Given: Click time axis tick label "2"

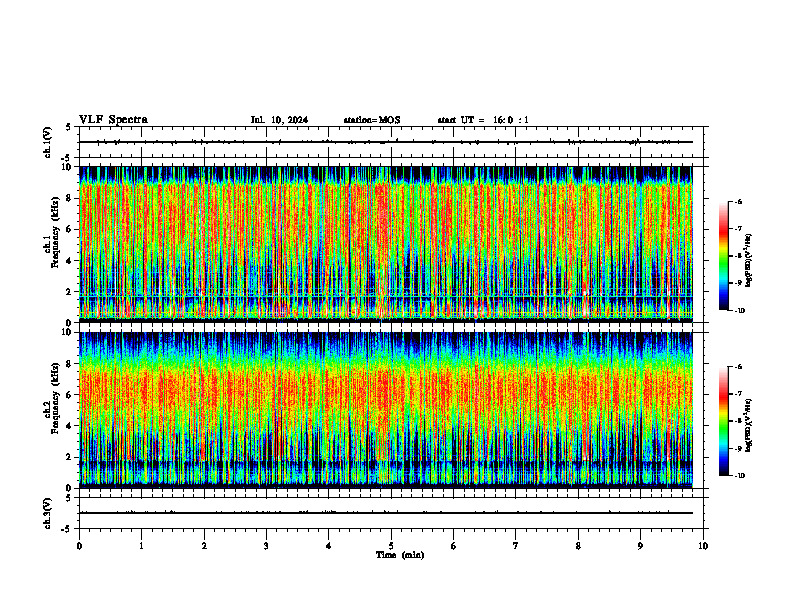Looking at the screenshot, I should pos(204,546).
